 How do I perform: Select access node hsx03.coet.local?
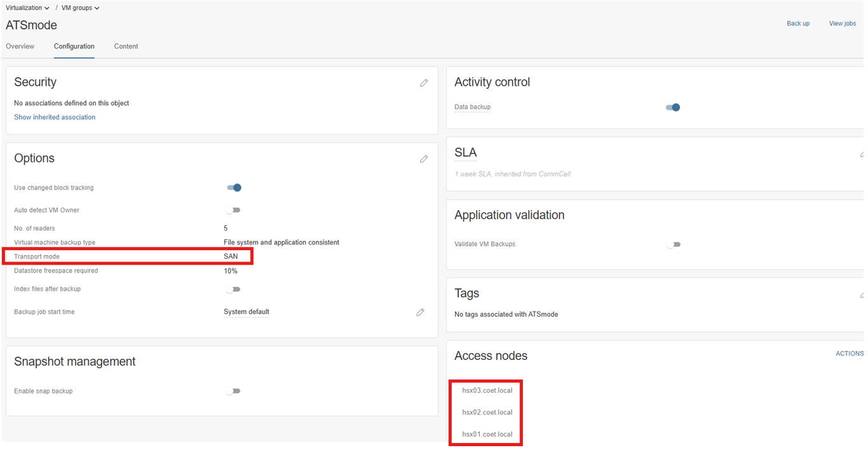[487, 390]
